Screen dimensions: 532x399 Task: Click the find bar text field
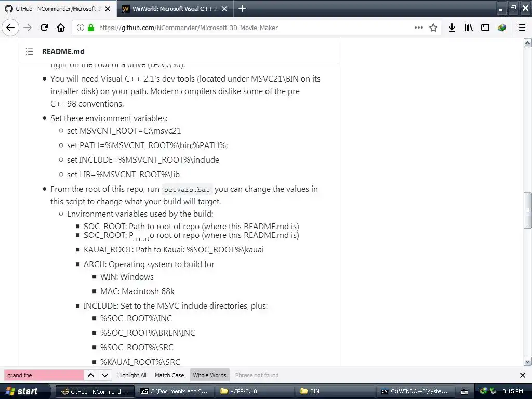[44, 375]
